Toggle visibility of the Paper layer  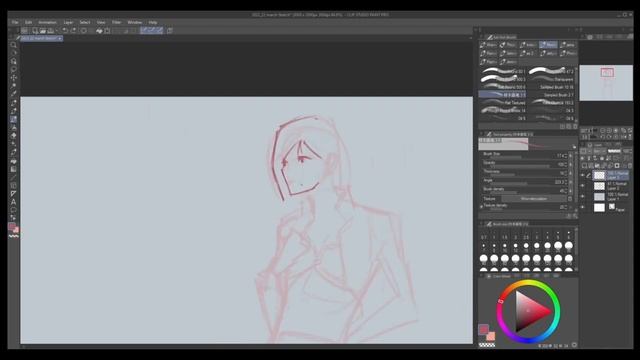coord(582,207)
